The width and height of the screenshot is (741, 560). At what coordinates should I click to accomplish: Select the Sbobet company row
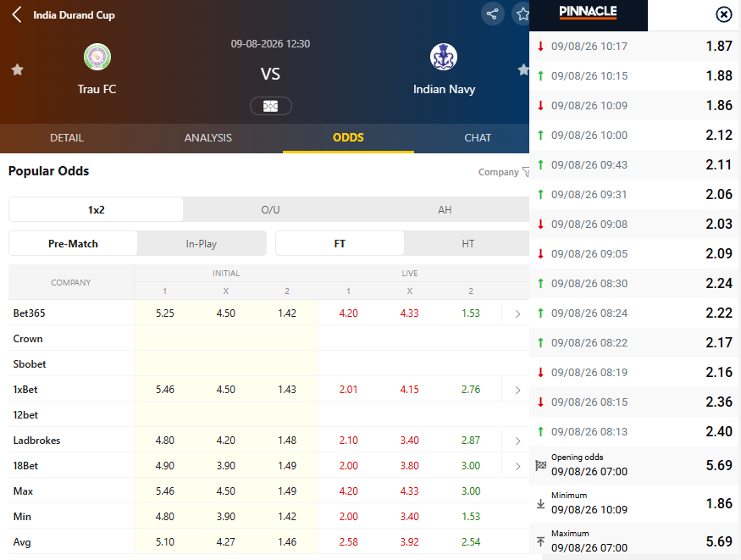pyautogui.click(x=269, y=364)
